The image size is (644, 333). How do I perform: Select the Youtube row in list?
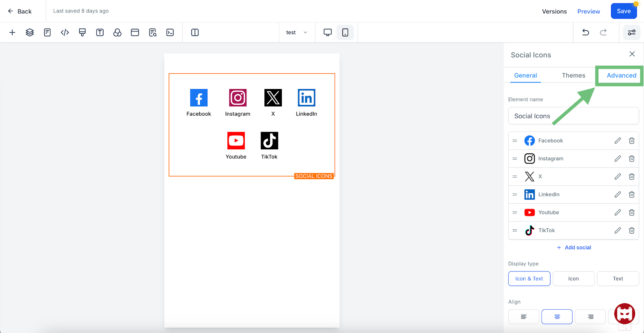pyautogui.click(x=573, y=212)
